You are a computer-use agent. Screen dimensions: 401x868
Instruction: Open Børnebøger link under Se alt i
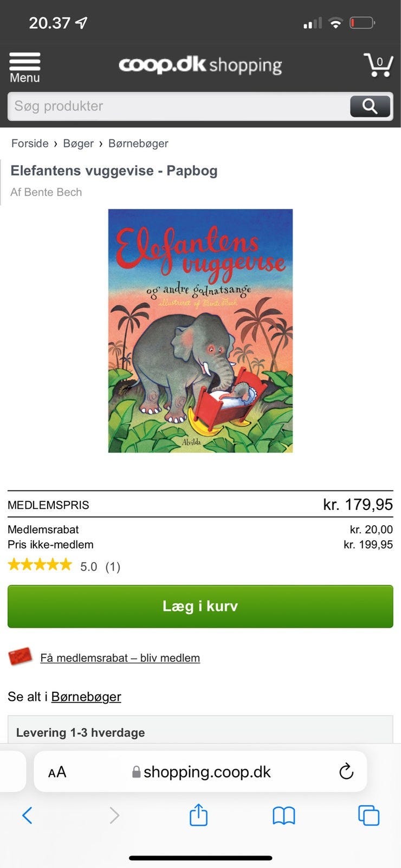coord(86,697)
